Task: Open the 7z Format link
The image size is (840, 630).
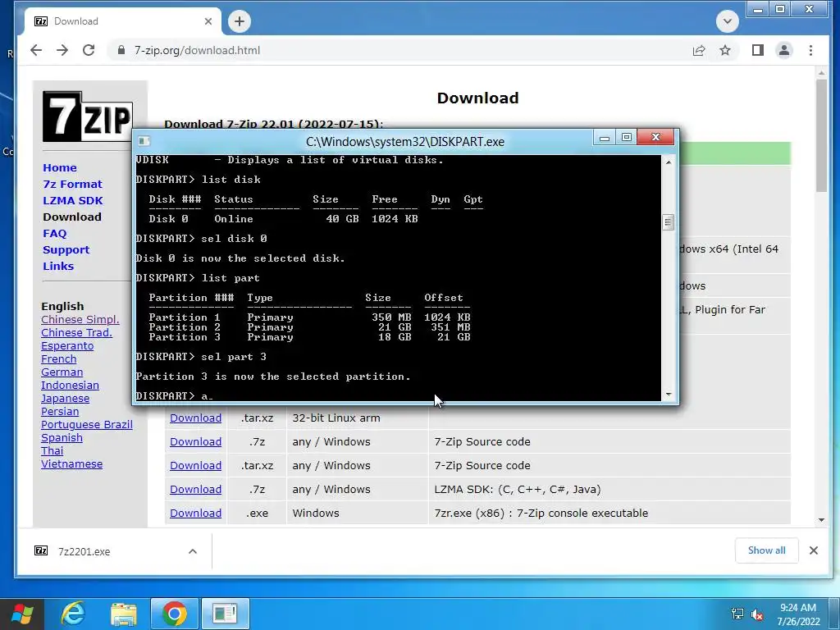Action: click(x=72, y=185)
